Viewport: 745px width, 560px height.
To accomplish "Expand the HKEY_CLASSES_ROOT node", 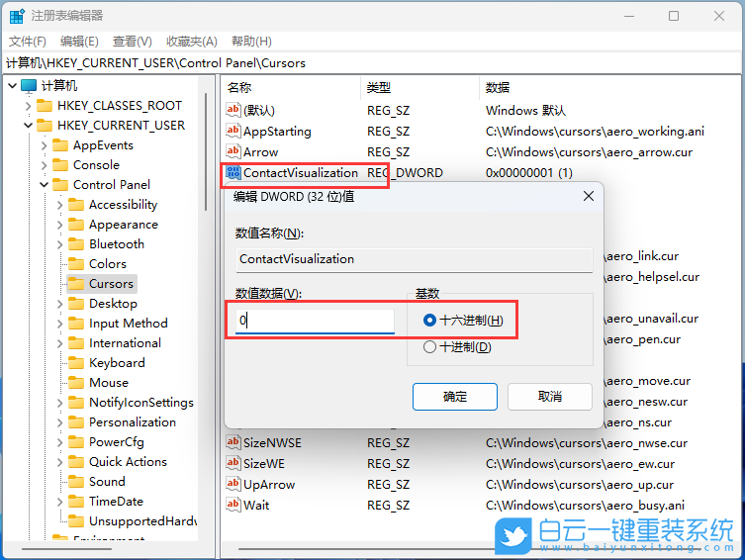I will point(28,106).
